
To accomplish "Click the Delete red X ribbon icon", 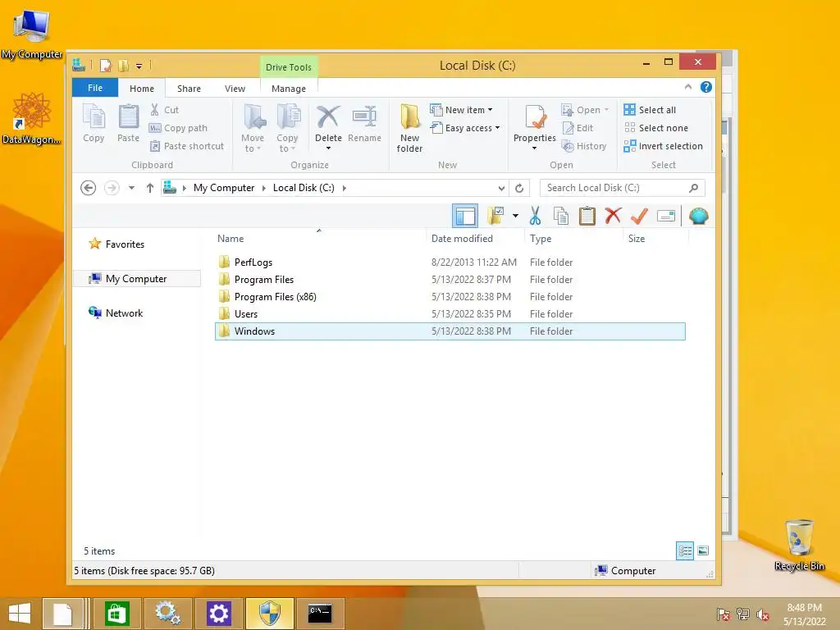I will coord(328,117).
